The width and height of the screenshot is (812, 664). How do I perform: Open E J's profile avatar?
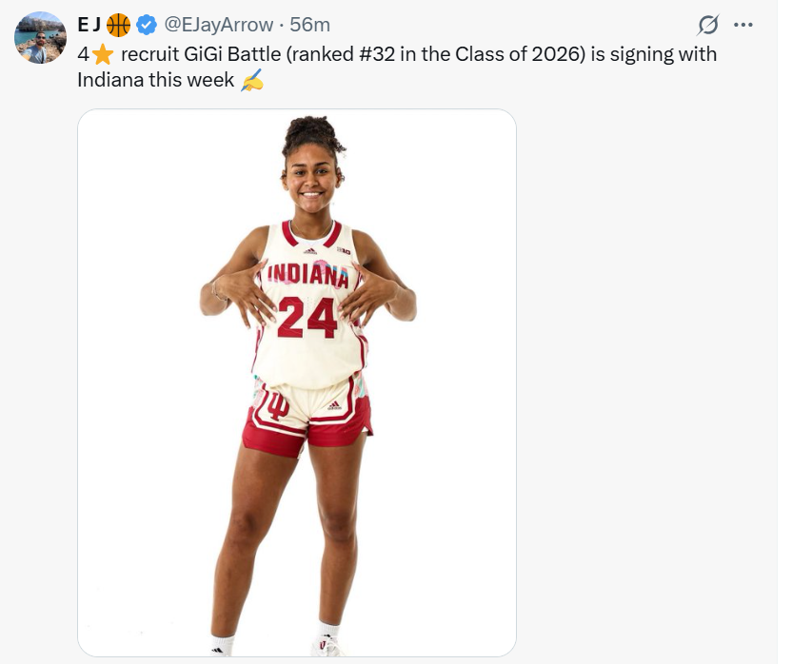(40, 38)
